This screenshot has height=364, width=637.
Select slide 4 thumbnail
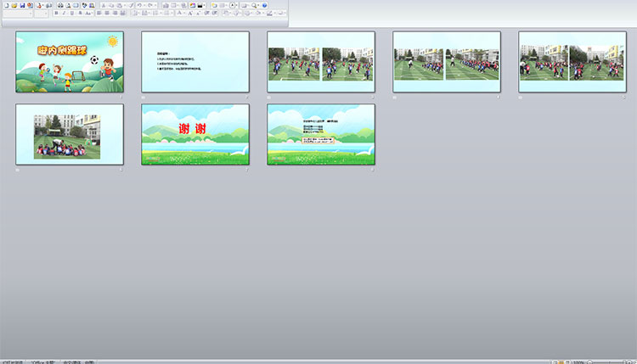447,62
